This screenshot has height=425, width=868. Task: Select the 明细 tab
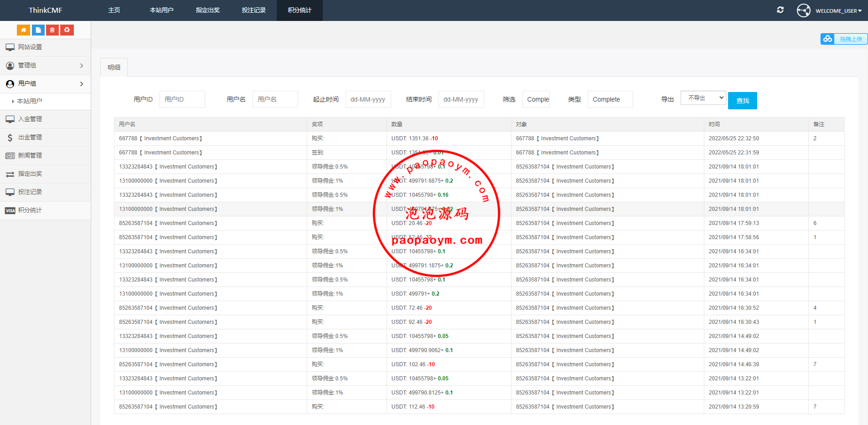(114, 67)
